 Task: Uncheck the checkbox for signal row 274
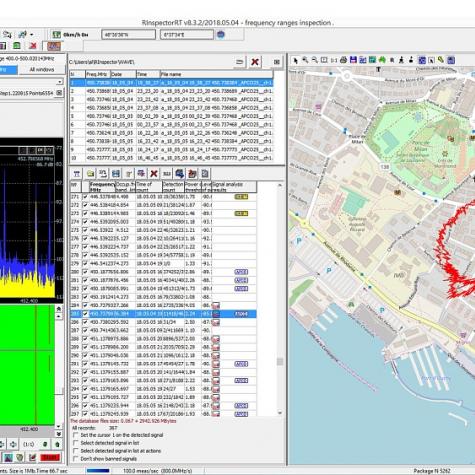click(x=85, y=222)
